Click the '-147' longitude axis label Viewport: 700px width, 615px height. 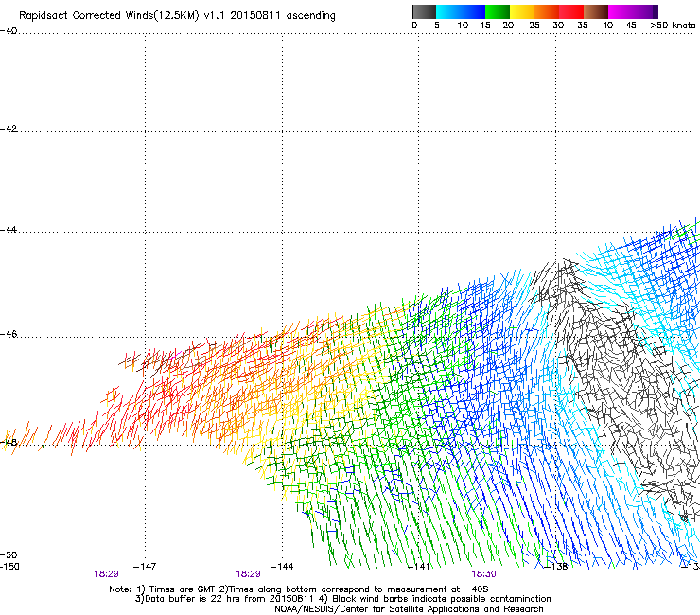pyautogui.click(x=145, y=567)
